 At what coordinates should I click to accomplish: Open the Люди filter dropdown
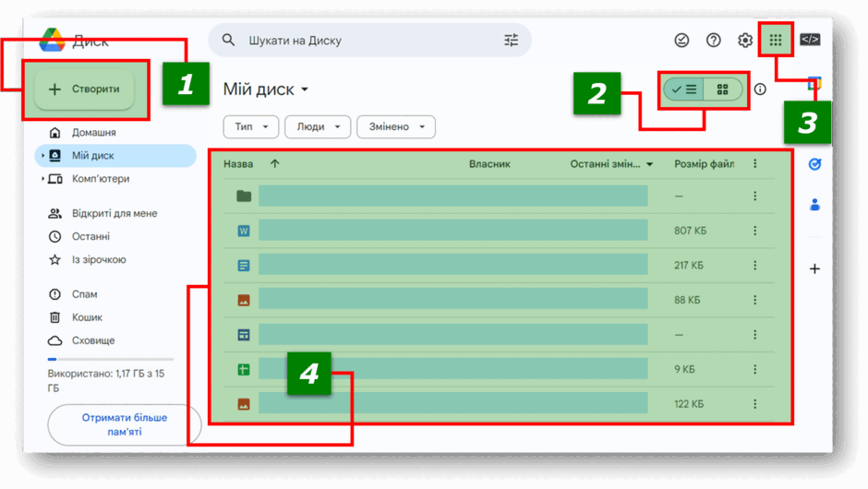(318, 126)
